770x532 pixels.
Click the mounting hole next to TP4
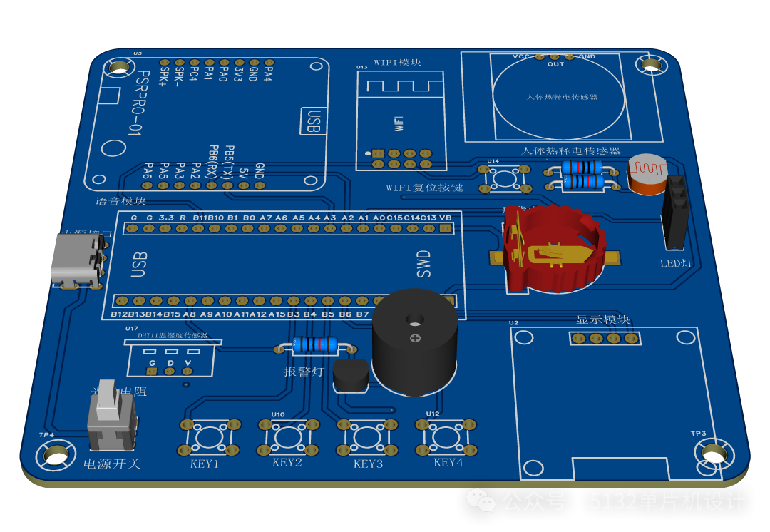pyautogui.click(x=56, y=456)
